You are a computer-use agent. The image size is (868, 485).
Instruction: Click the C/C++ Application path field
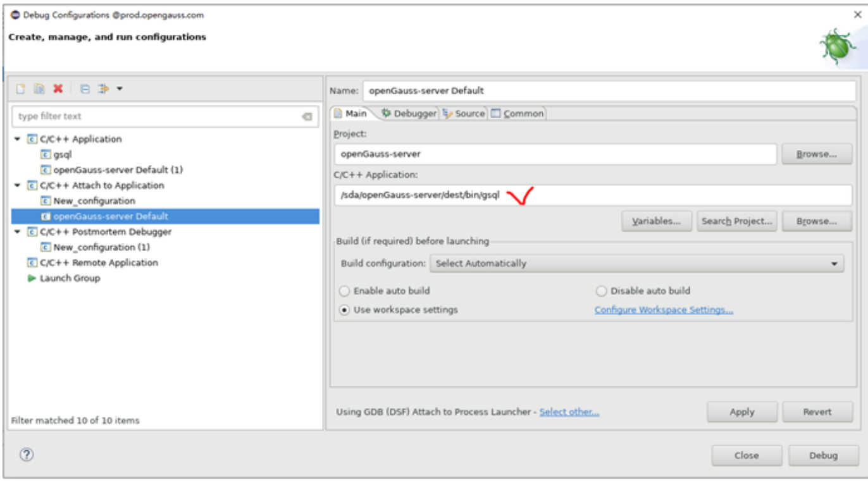[x=593, y=195]
